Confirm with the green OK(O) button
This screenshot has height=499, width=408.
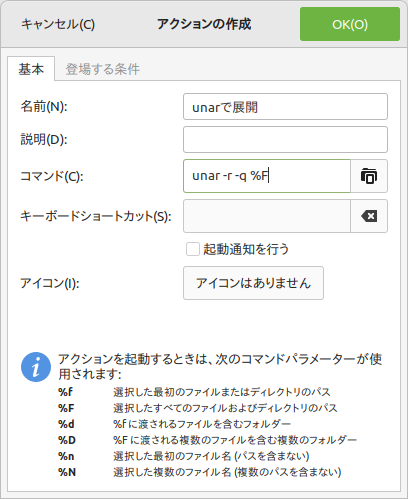tap(350, 24)
